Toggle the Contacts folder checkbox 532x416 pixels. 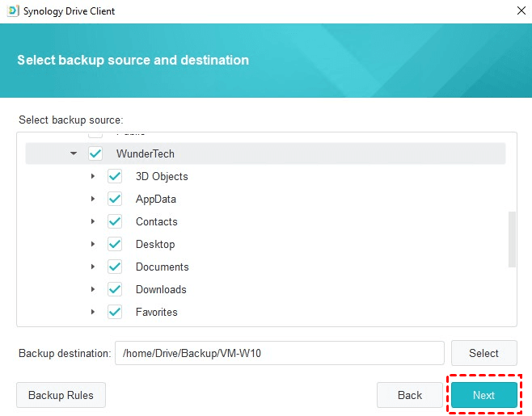(x=115, y=221)
